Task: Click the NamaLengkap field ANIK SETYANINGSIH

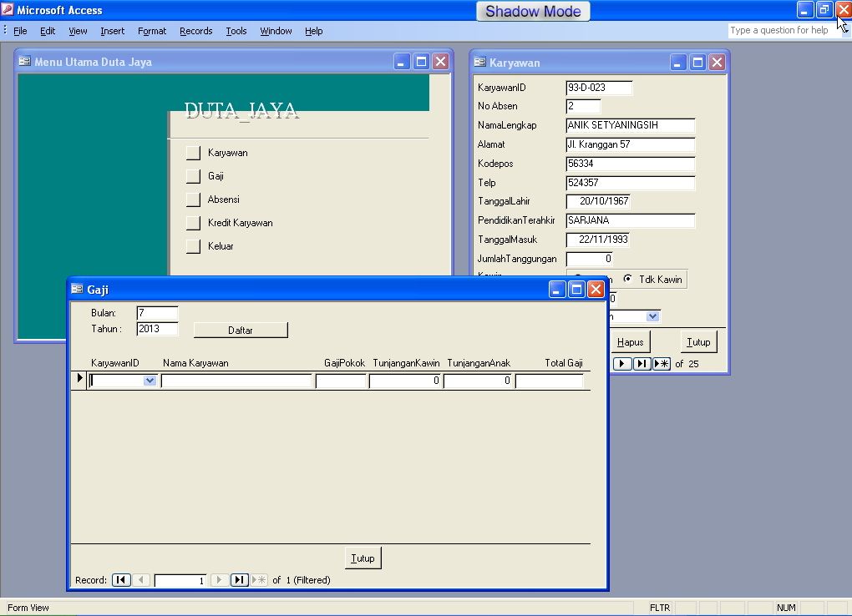Action: click(x=631, y=125)
